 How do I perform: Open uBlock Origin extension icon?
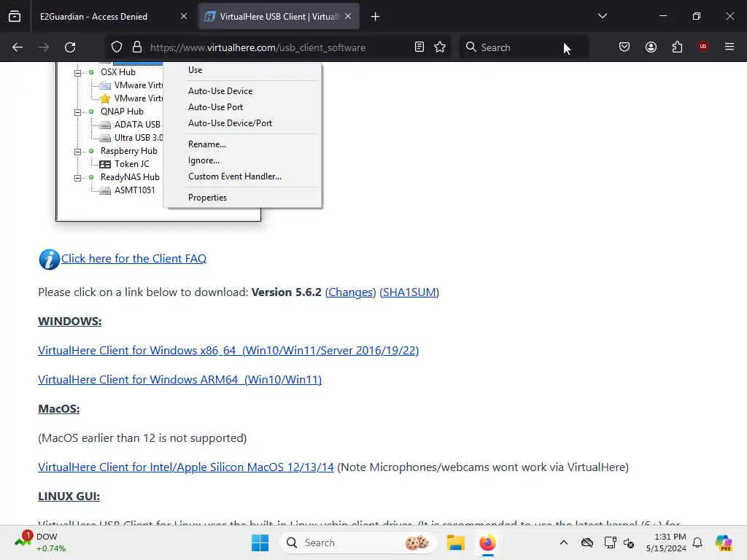[x=703, y=47]
